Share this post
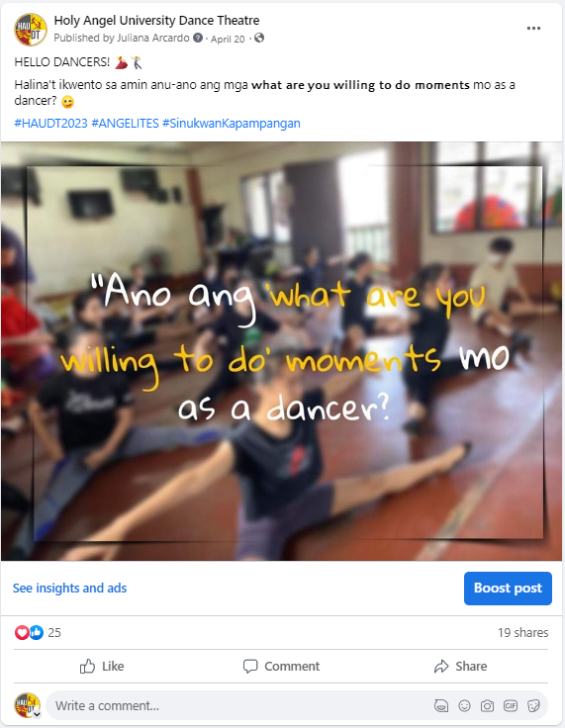Screen dimensions: 565x728 (460, 667)
